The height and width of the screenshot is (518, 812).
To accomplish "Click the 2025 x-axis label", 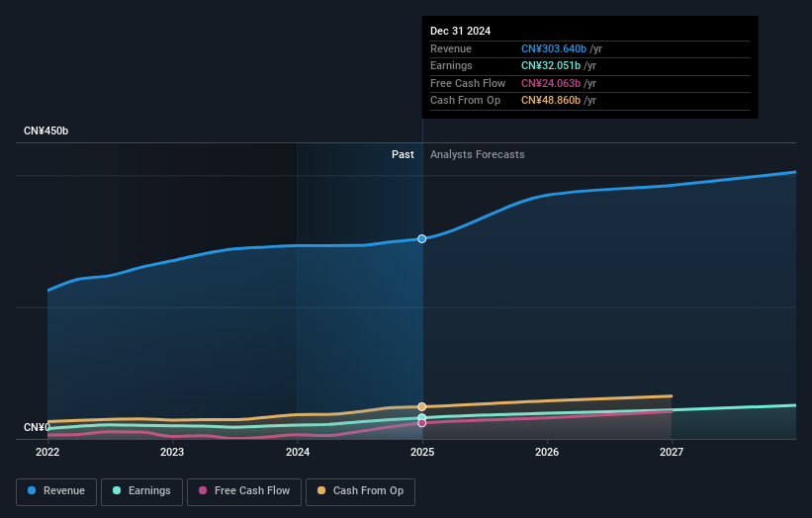I will (x=422, y=452).
